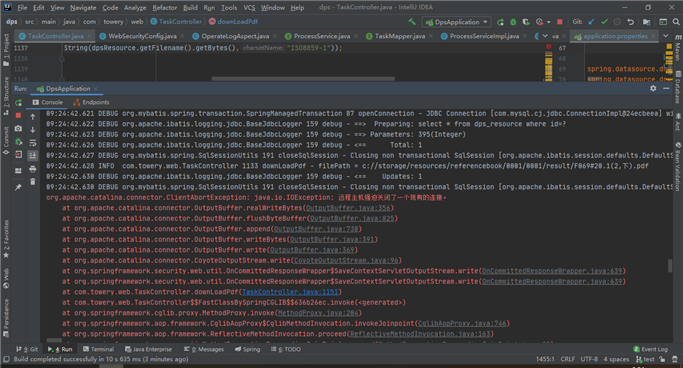Close the TaskController.java editor tab
The height and width of the screenshot is (368, 683).
(89, 36)
